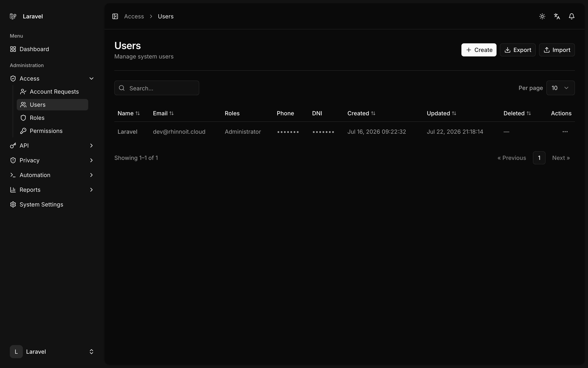Click the Permissions key icon
This screenshot has height=368, width=588.
pos(23,131)
